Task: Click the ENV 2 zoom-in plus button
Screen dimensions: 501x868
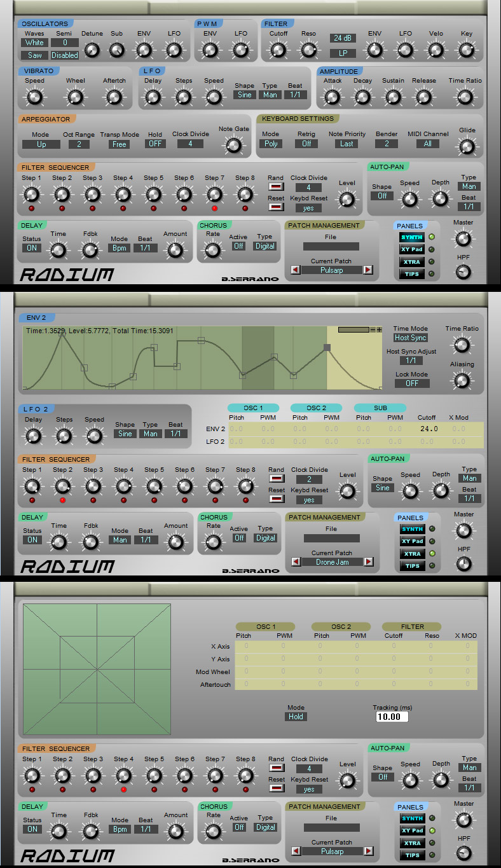Action: [x=380, y=329]
